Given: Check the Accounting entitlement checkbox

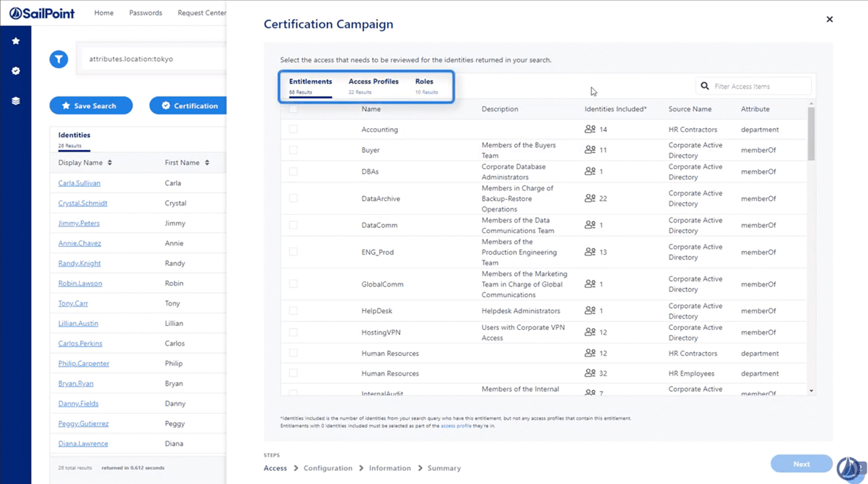Looking at the screenshot, I should point(293,129).
